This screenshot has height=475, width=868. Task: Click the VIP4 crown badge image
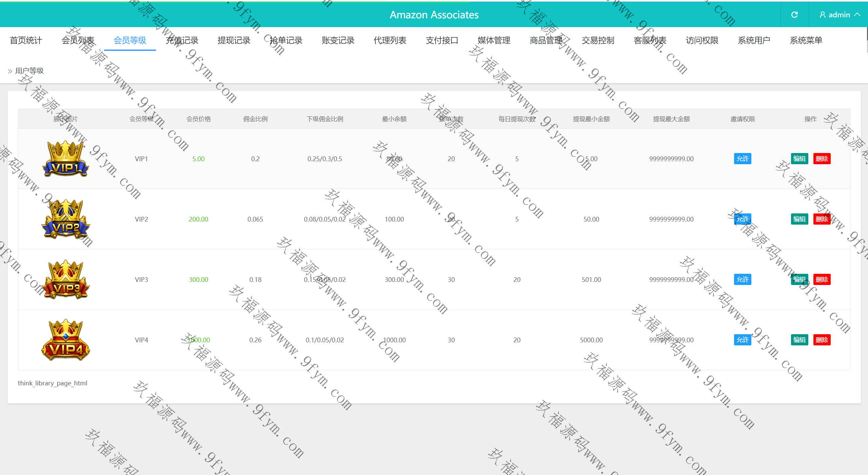click(65, 340)
